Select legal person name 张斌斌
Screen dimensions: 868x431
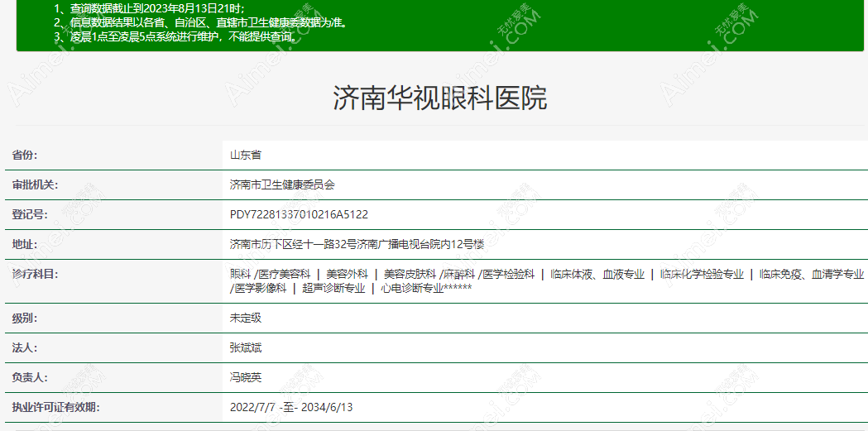coord(245,348)
